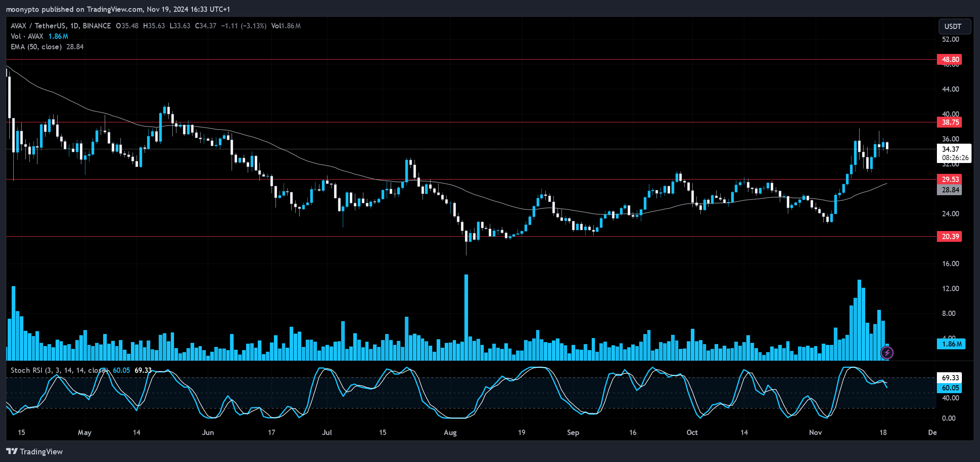Image resolution: width=980 pixels, height=462 pixels.
Task: Click the 29.53 red price label
Action: pos(950,179)
